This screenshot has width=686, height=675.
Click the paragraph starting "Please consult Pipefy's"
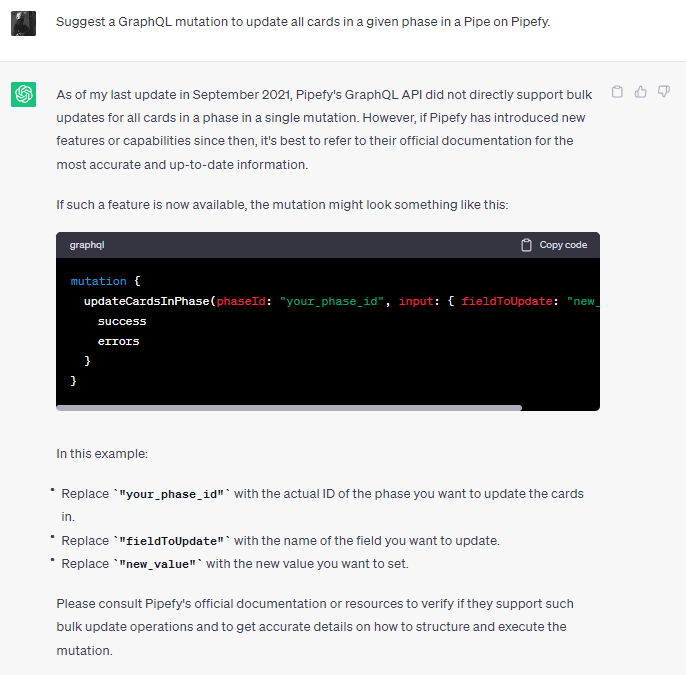(x=315, y=627)
